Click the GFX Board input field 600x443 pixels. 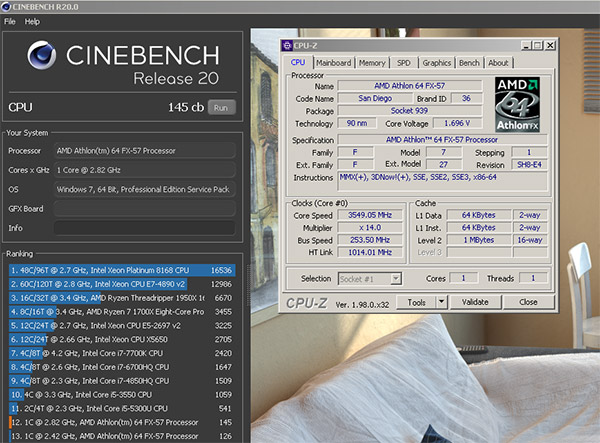[144, 209]
